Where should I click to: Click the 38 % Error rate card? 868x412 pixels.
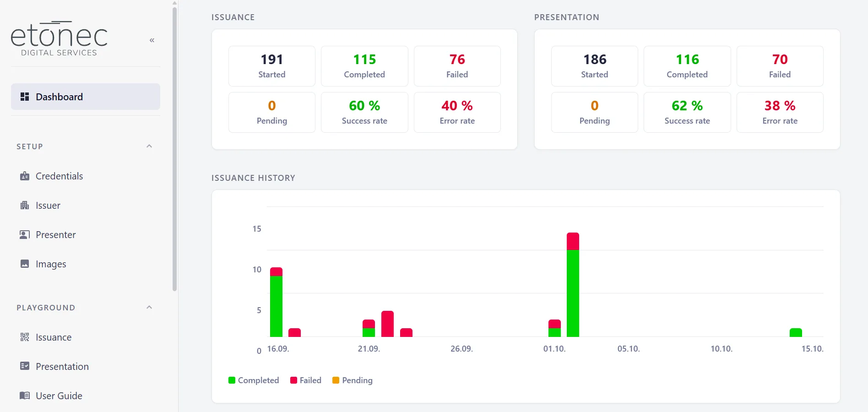tap(780, 113)
